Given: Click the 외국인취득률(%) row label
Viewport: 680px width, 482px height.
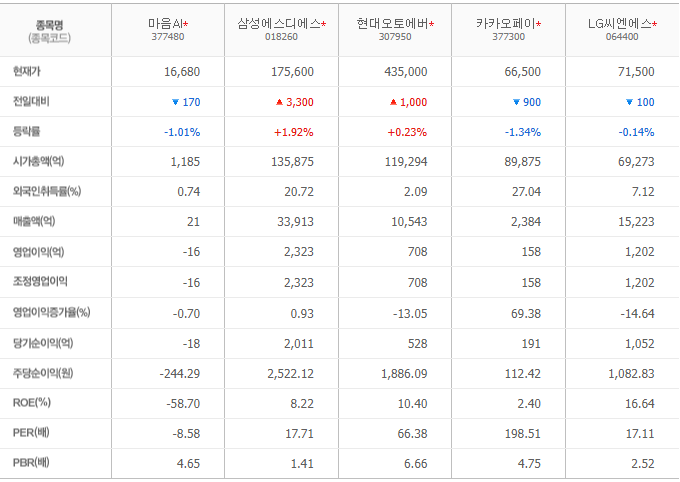Looking at the screenshot, I should click(47, 191).
